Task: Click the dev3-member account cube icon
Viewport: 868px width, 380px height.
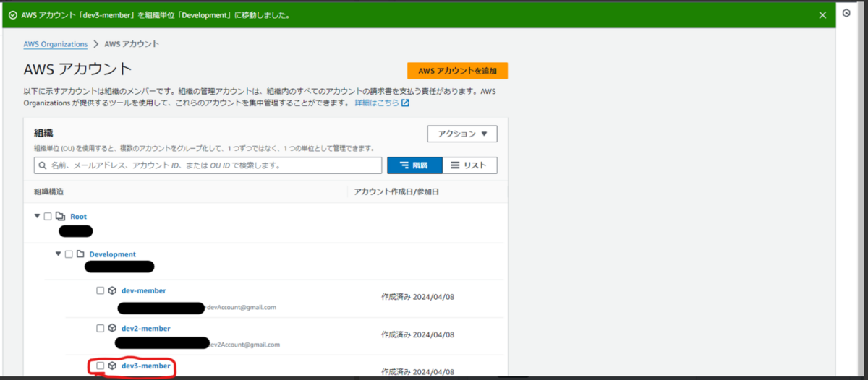Action: tap(112, 366)
